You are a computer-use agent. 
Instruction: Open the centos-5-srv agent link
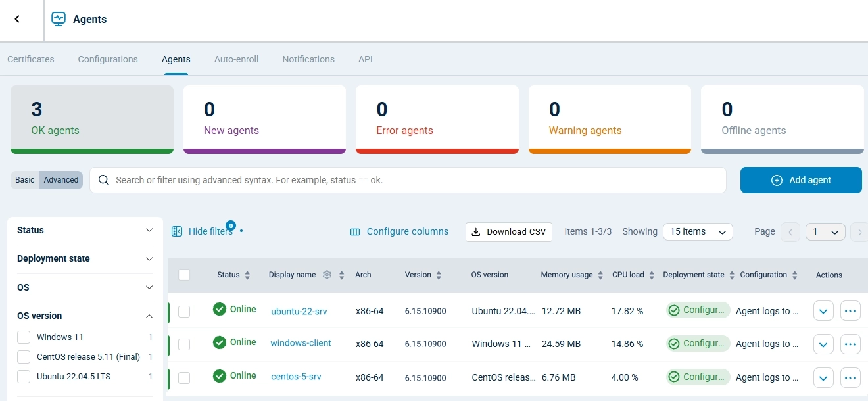(x=297, y=377)
